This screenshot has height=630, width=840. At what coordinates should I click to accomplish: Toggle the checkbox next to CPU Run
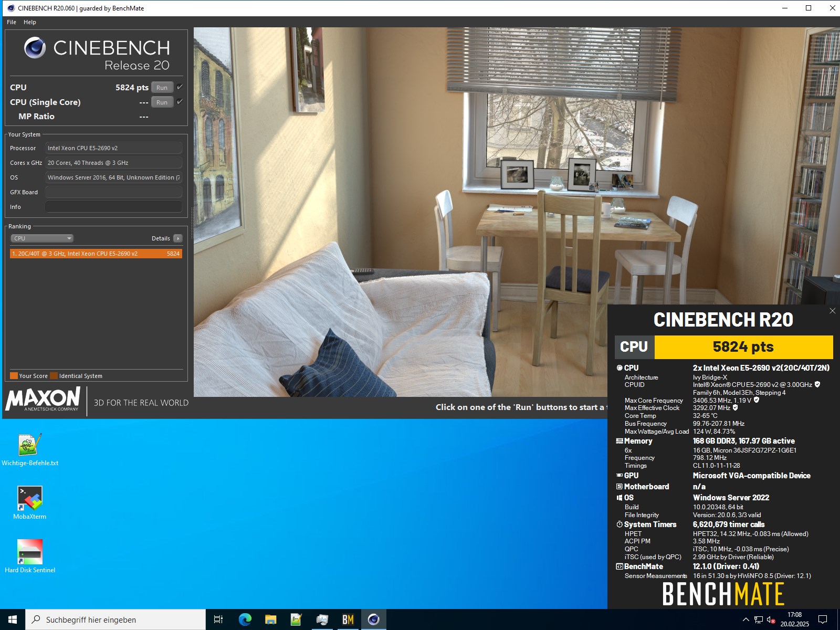[180, 87]
